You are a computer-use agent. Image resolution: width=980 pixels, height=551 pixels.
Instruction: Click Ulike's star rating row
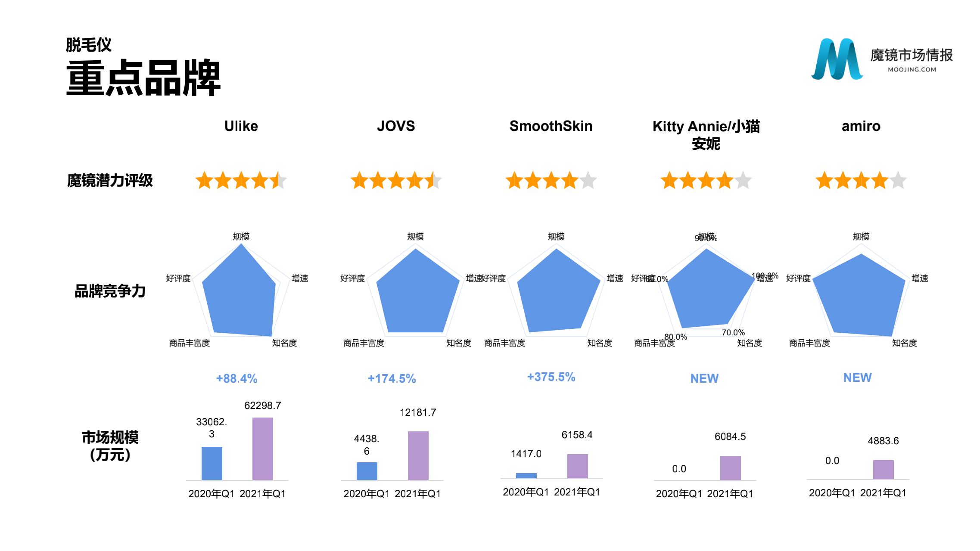[241, 180]
